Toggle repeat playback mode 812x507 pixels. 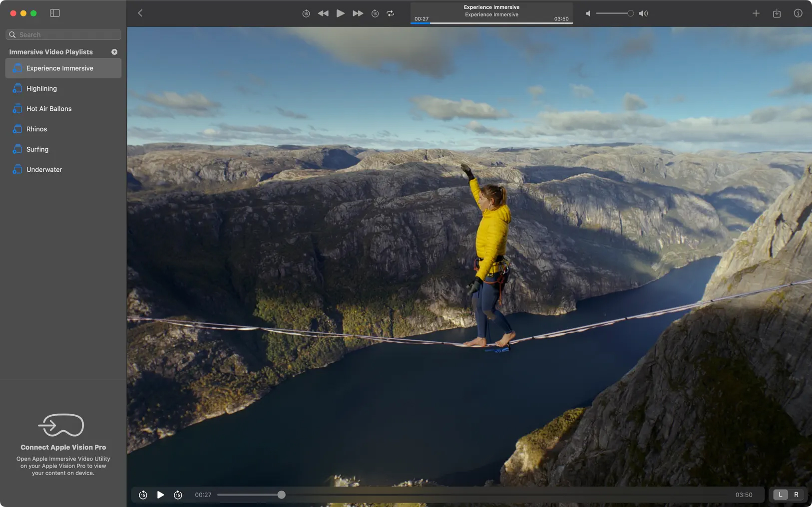point(391,13)
